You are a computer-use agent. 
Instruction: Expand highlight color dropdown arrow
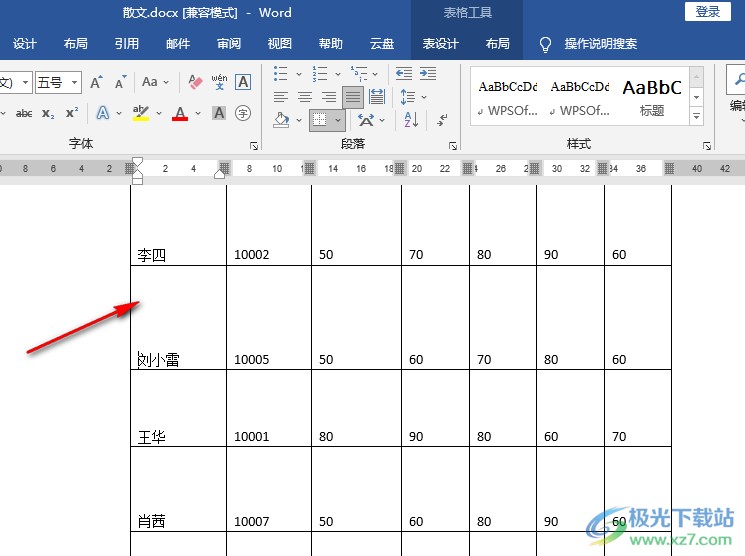(x=159, y=113)
